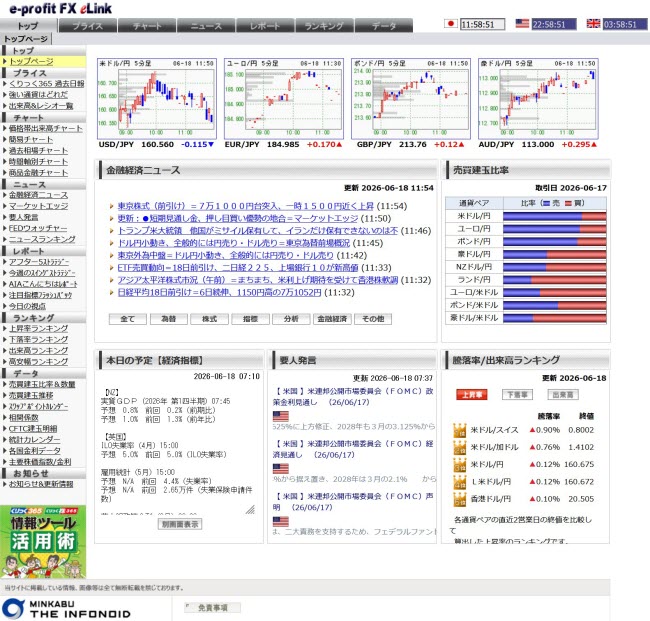Go to the ランキング navigation tab
This screenshot has width=650, height=621.
tap(324, 26)
